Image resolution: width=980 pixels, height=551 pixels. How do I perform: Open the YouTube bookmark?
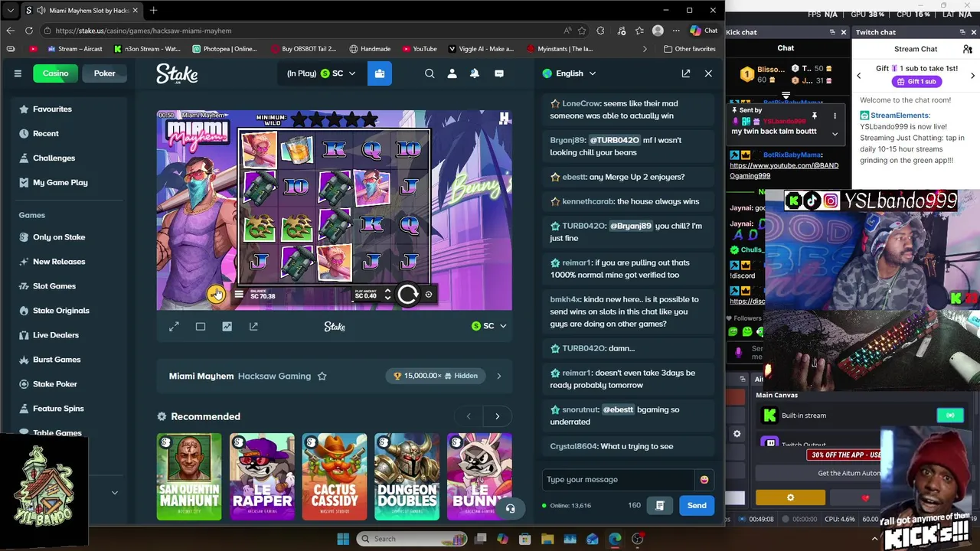tap(420, 49)
